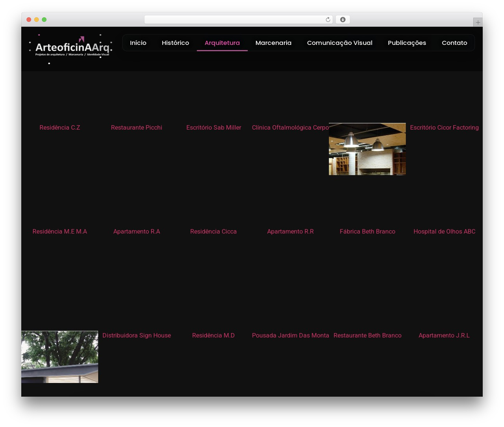Select the Arquitetura menu item
This screenshot has width=504, height=427.
click(x=222, y=43)
